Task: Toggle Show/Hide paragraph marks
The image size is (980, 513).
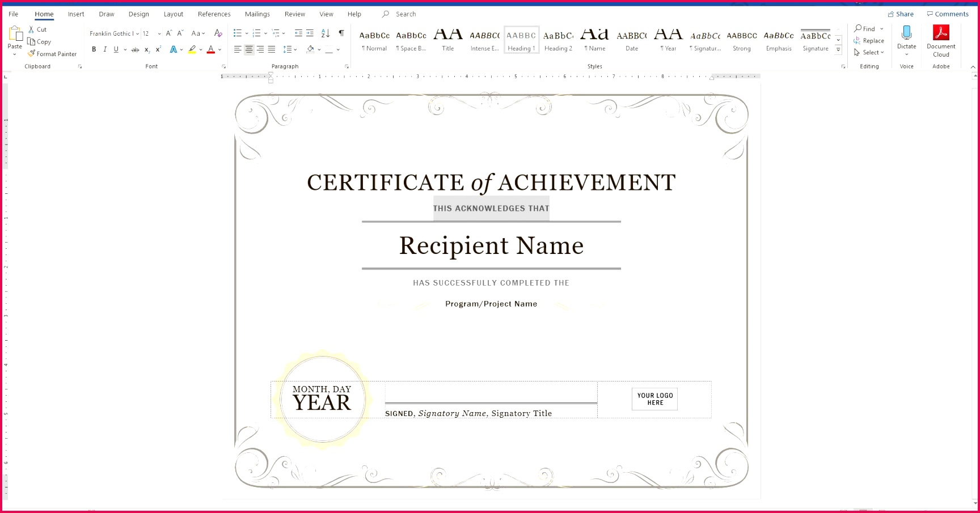Action: pyautogui.click(x=341, y=33)
